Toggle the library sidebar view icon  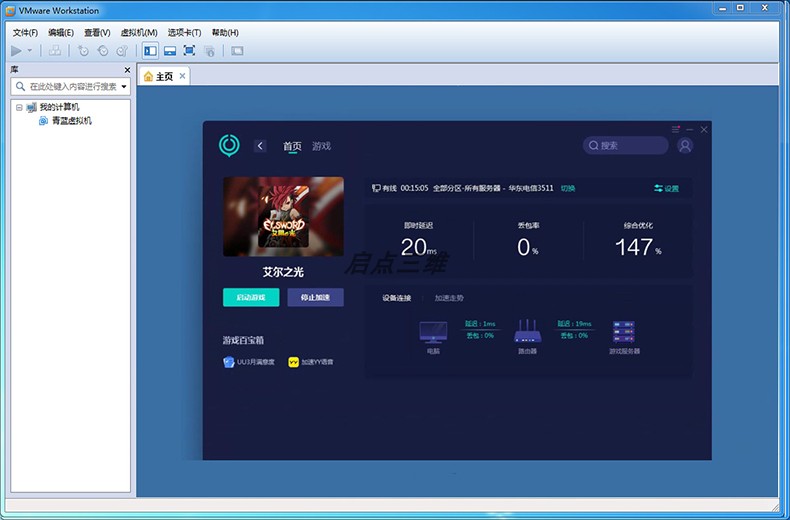[150, 51]
